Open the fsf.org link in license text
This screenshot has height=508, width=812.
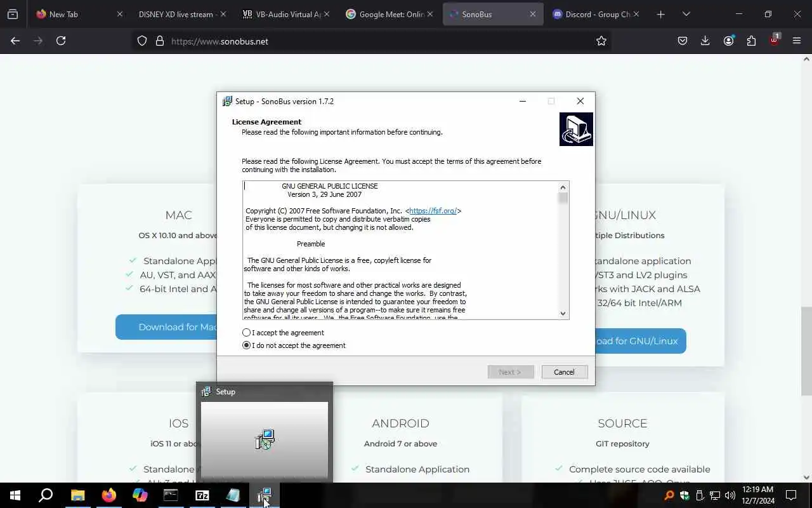(433, 211)
